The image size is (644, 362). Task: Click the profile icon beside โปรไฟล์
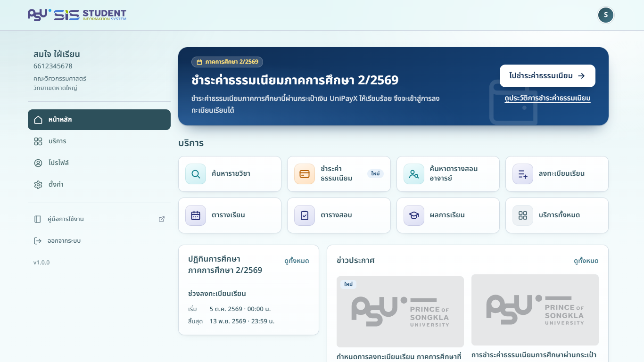tap(38, 163)
